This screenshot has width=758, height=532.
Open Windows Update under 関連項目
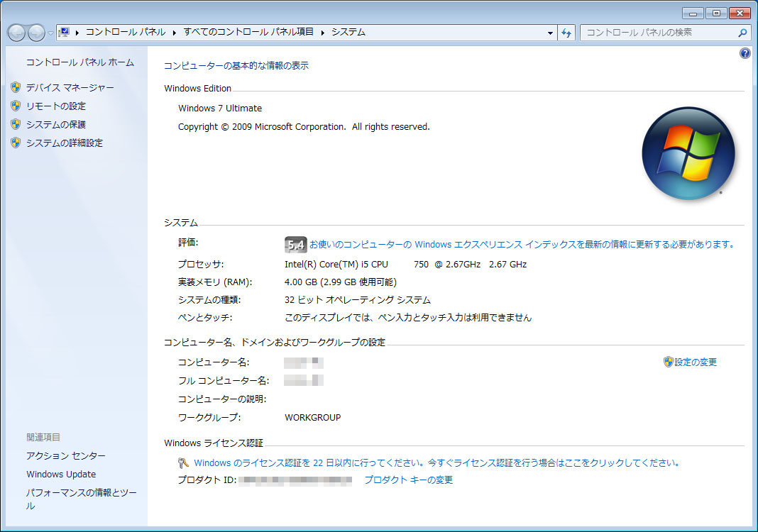(61, 475)
